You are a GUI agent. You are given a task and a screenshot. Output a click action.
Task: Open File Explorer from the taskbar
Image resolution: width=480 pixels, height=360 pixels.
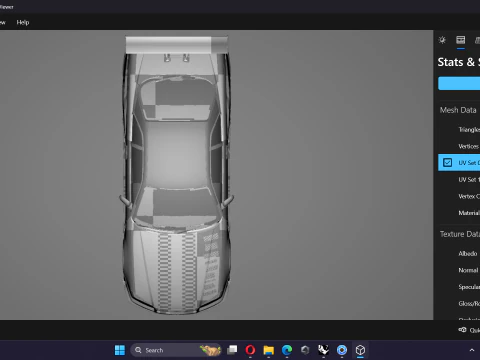pyautogui.click(x=268, y=350)
